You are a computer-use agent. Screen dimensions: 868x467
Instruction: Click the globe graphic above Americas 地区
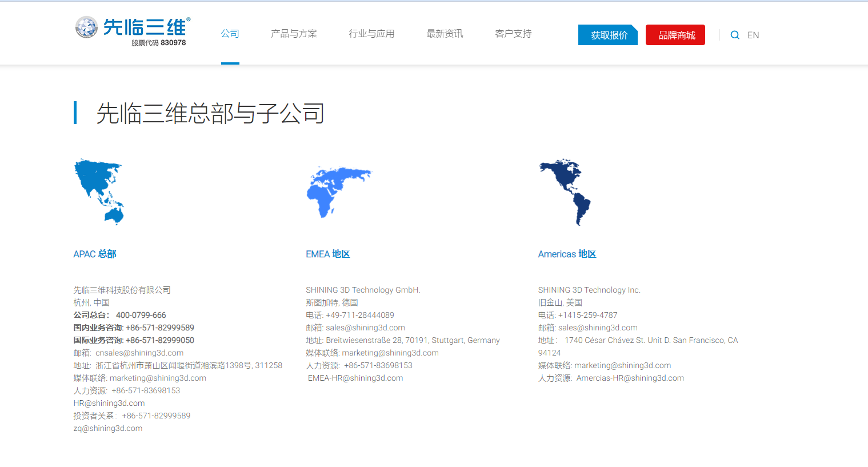[x=565, y=191]
